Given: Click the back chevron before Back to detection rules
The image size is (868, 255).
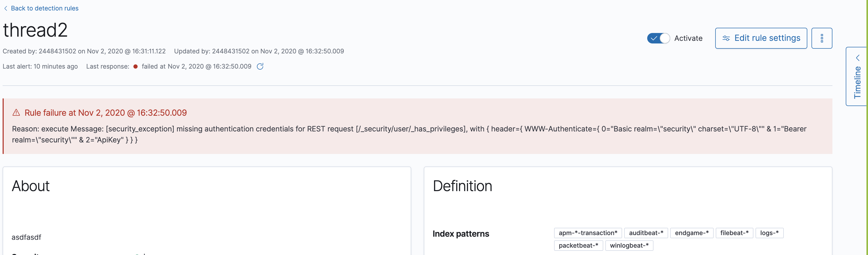Looking at the screenshot, I should coord(5,8).
